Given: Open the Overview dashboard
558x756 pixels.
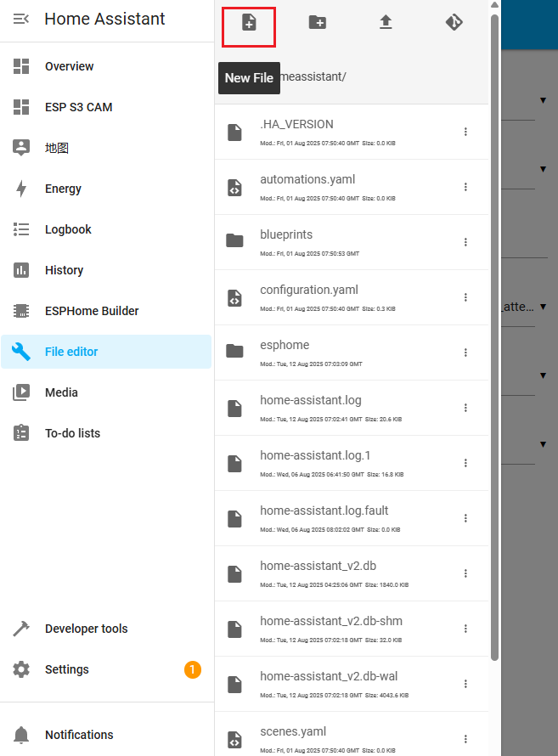Looking at the screenshot, I should (x=106, y=66).
